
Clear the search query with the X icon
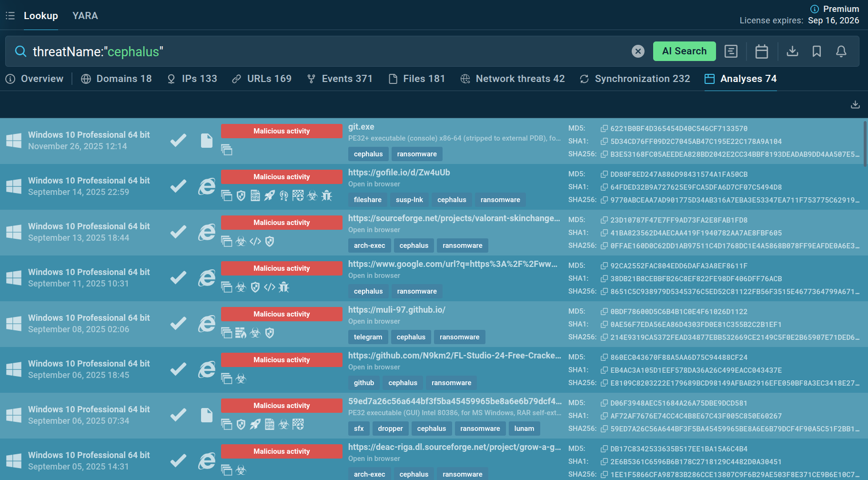pos(638,51)
